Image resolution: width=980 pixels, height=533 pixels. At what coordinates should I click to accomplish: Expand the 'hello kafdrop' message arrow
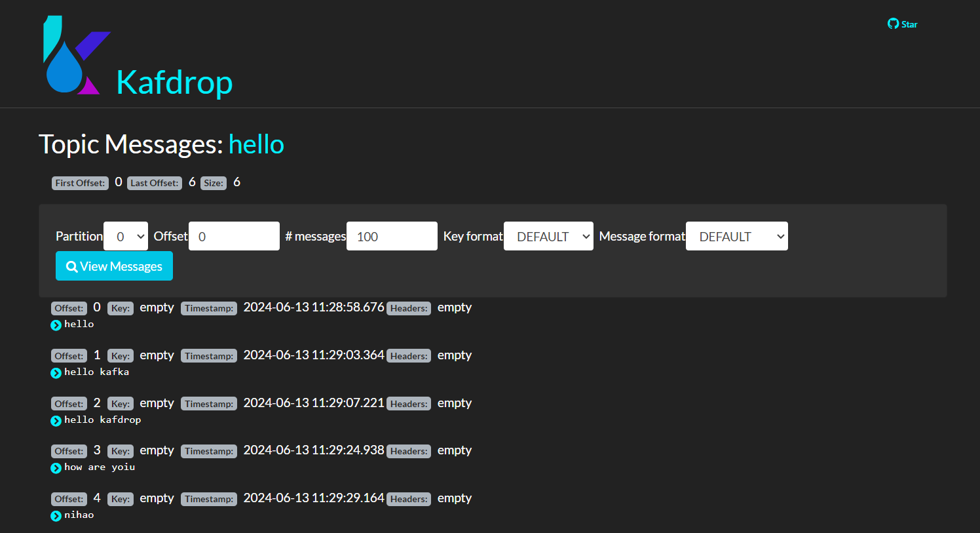(56, 421)
